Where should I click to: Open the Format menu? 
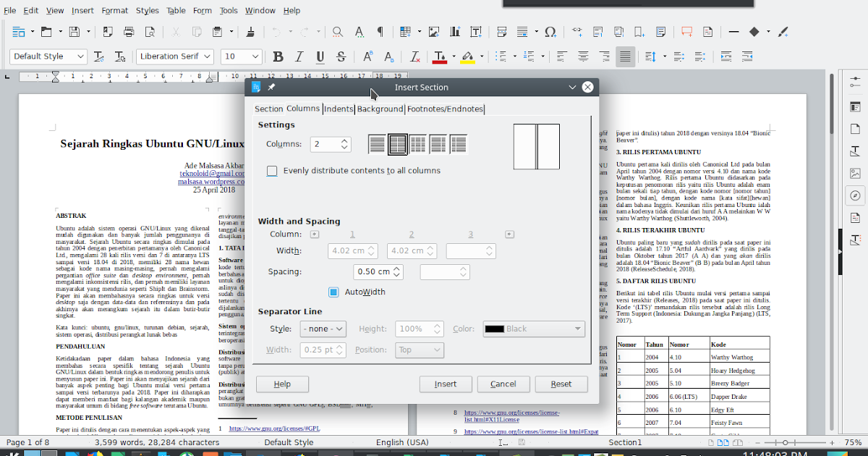(x=114, y=10)
